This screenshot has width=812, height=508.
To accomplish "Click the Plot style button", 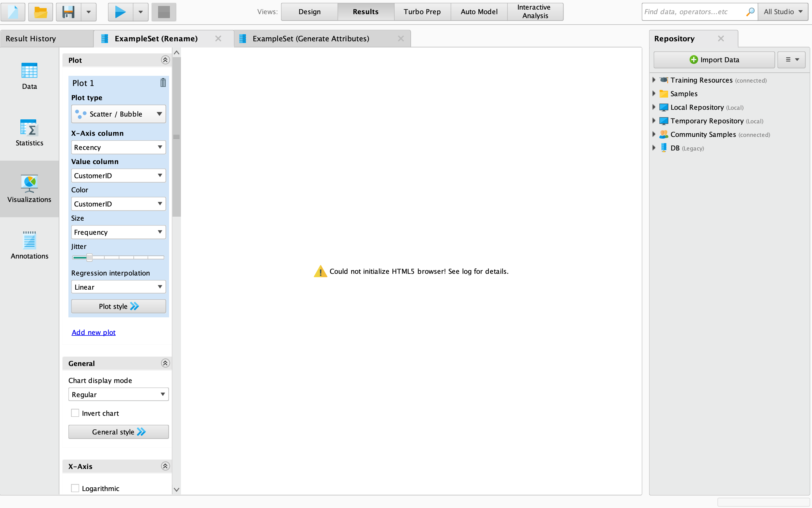I will point(118,306).
